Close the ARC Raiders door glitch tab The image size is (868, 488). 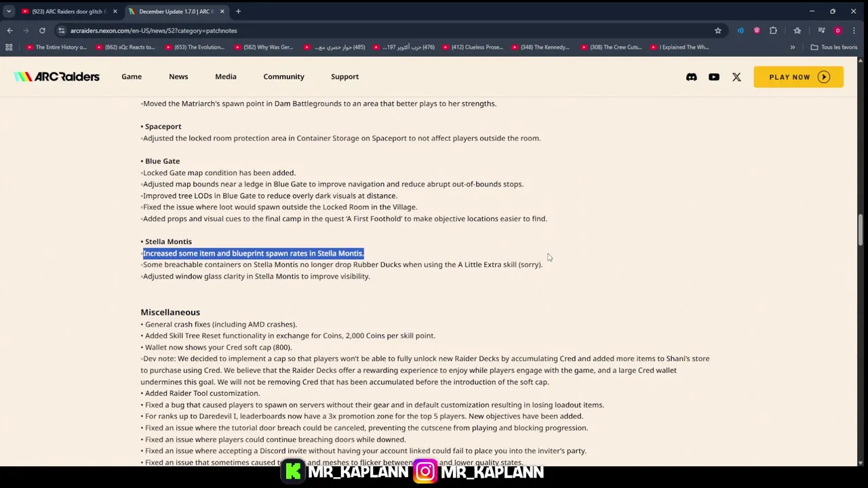pyautogui.click(x=115, y=12)
